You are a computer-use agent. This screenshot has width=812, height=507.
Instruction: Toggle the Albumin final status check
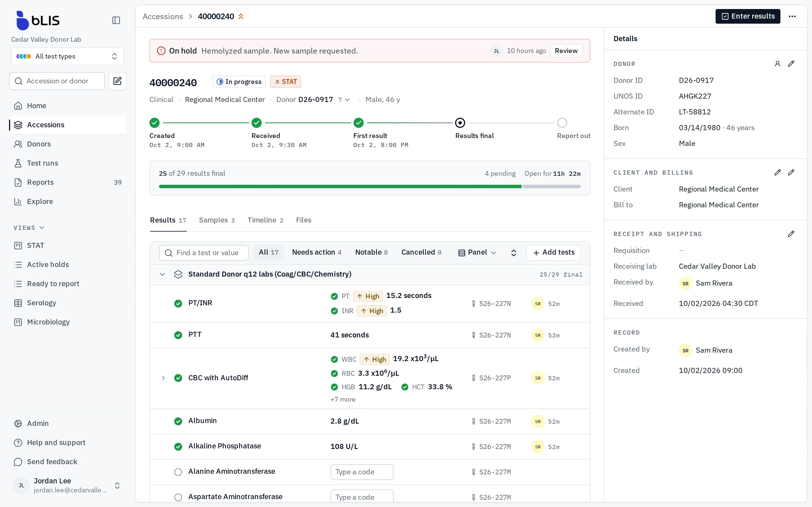pyautogui.click(x=178, y=421)
